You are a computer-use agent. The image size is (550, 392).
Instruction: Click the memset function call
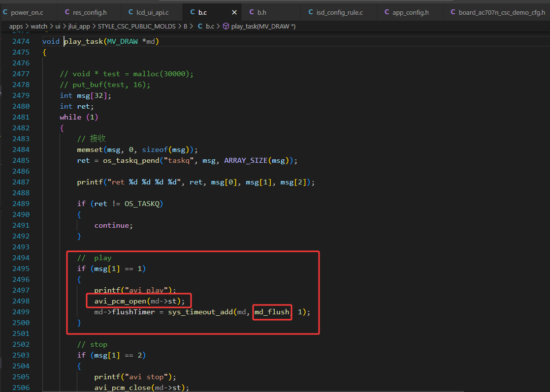[90, 150]
